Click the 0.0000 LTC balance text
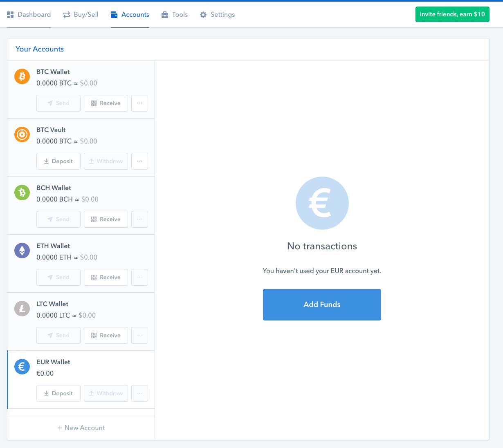The height and width of the screenshot is (448, 503). (x=53, y=316)
